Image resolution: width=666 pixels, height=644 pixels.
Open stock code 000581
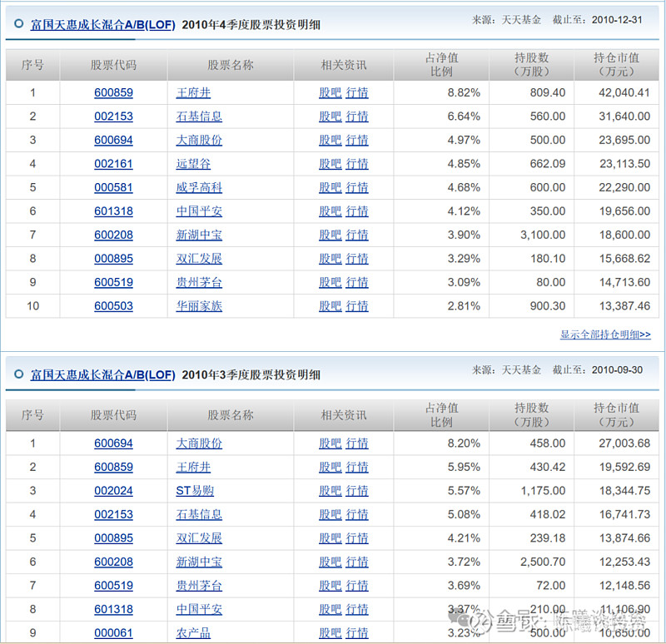click(x=113, y=188)
